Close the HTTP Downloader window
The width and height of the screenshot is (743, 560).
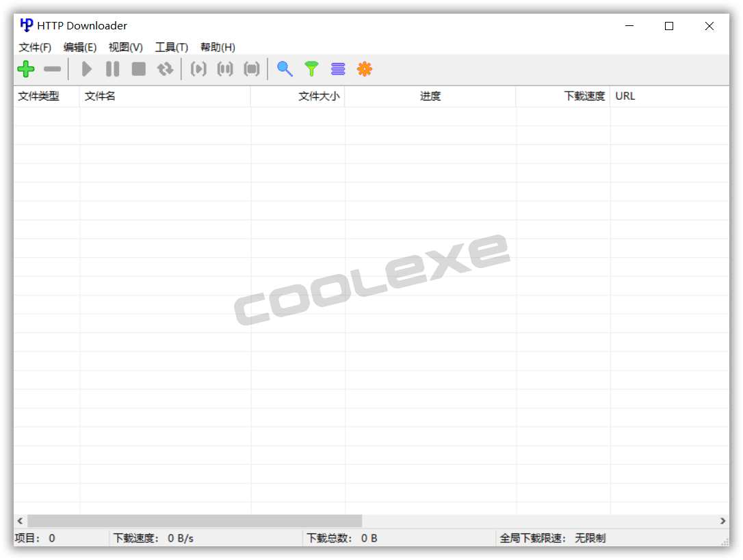point(709,25)
